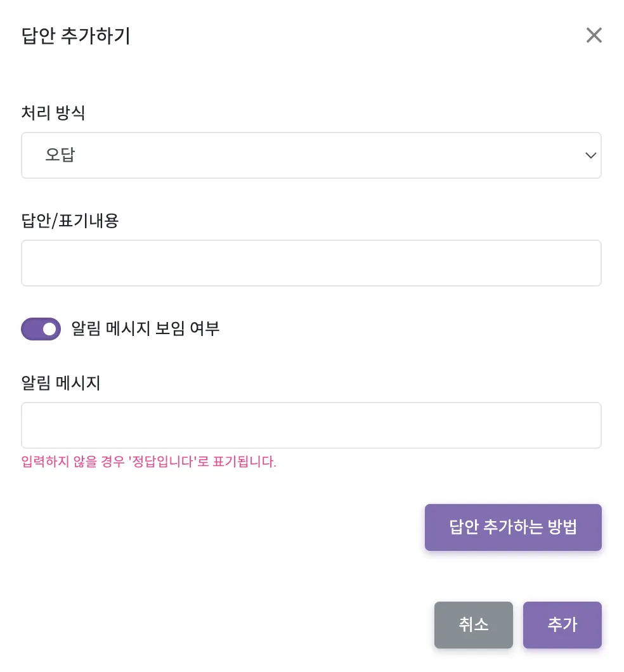Open the 처리 방식 dropdown
Viewport: 624px width, 672px height.
[311, 155]
